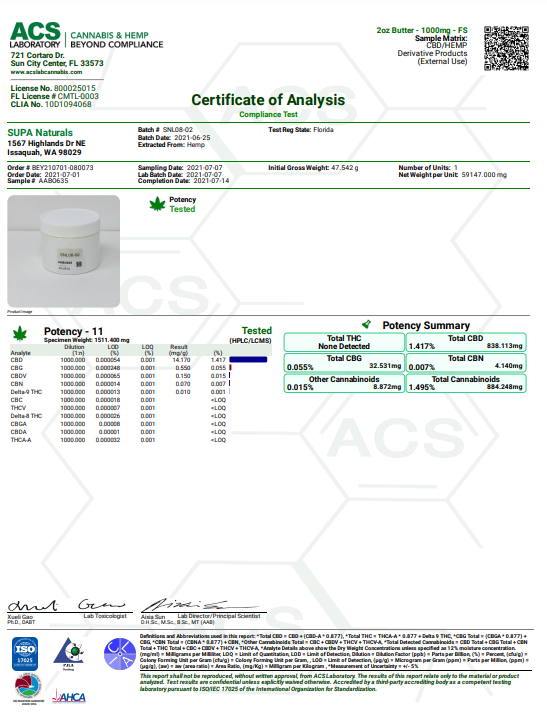Viewport: 547px width, 714px height.
Task: Click the THCA-A analyte label
Action: click(21, 440)
